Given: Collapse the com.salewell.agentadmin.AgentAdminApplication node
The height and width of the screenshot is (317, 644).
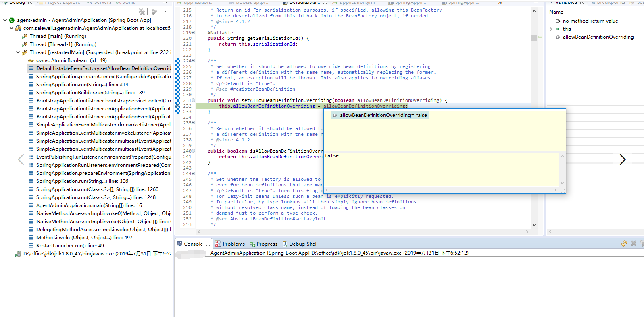Looking at the screenshot, I should click(x=11, y=28).
